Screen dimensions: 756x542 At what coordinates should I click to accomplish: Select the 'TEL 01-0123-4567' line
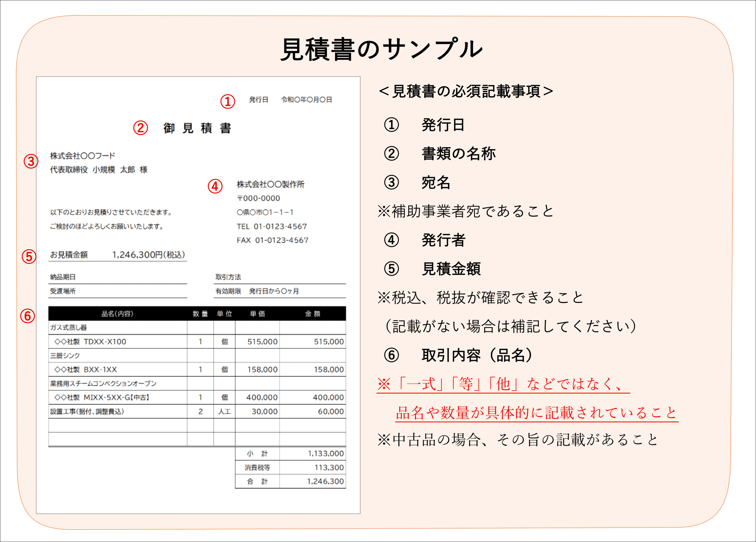(272, 226)
